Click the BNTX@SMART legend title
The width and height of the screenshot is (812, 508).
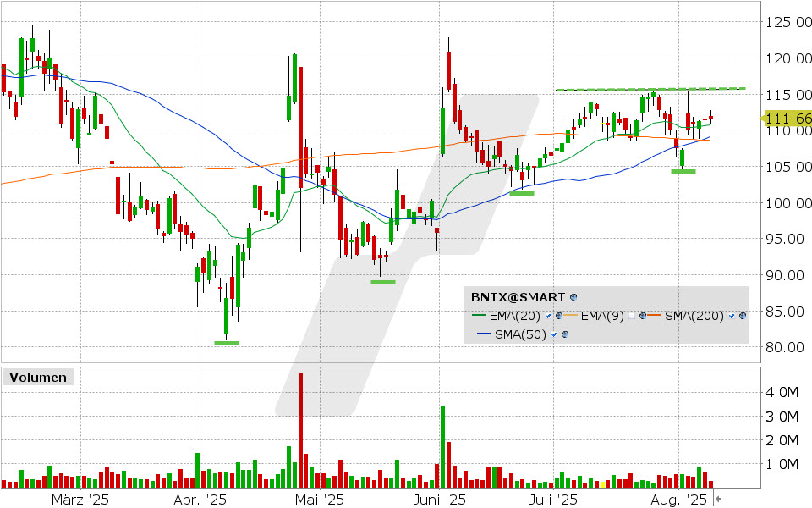coord(518,297)
